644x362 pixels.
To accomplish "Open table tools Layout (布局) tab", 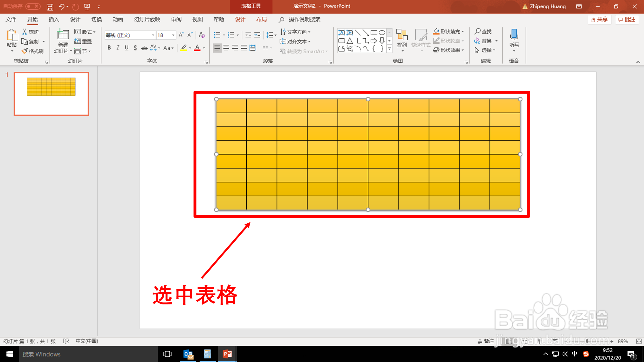I will 261,19.
